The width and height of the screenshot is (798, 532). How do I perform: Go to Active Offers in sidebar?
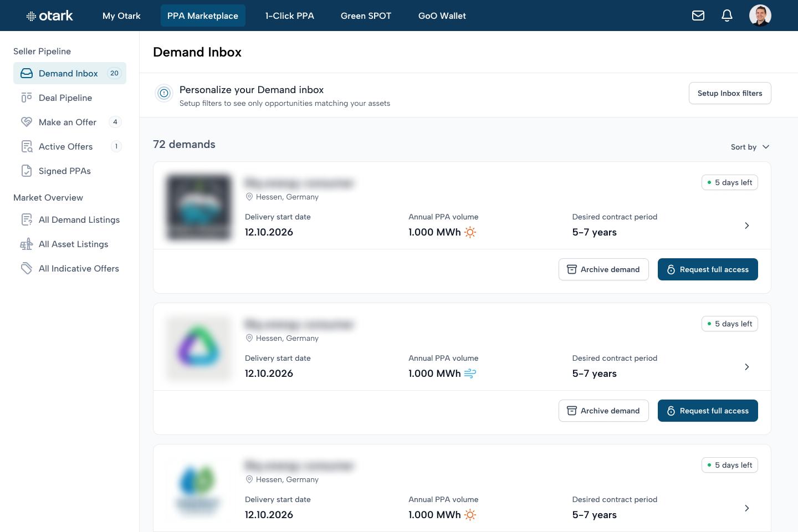click(70, 146)
